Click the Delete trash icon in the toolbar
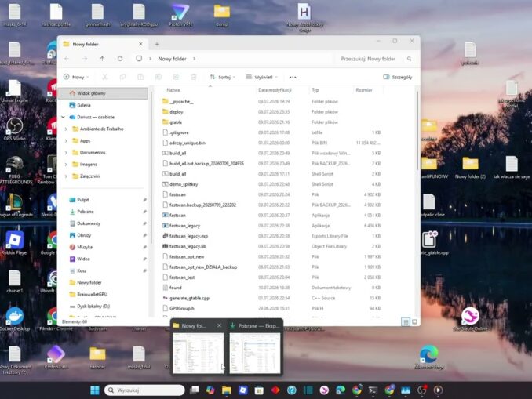 (193, 77)
